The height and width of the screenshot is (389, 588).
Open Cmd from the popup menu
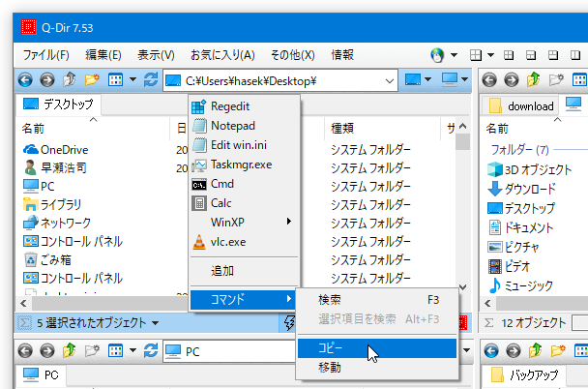point(246,184)
